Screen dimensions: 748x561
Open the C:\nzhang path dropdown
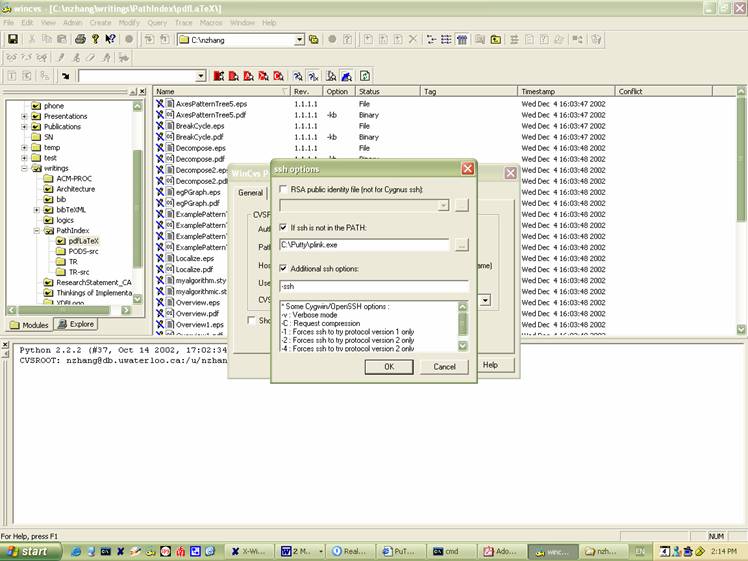[299, 40]
